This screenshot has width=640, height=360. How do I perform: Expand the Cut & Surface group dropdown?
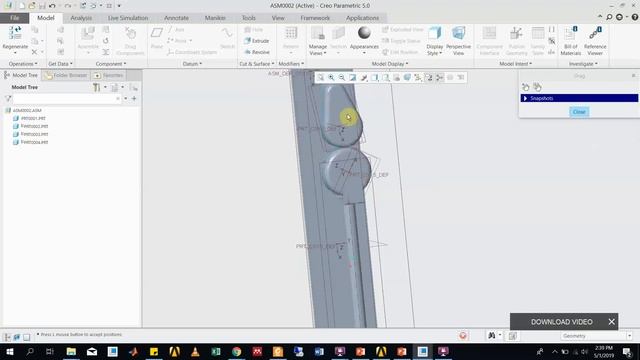coord(256,64)
